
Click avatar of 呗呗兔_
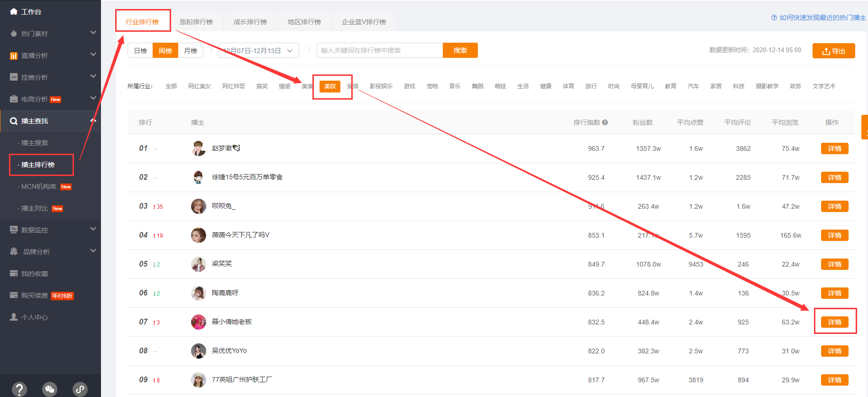click(x=199, y=206)
